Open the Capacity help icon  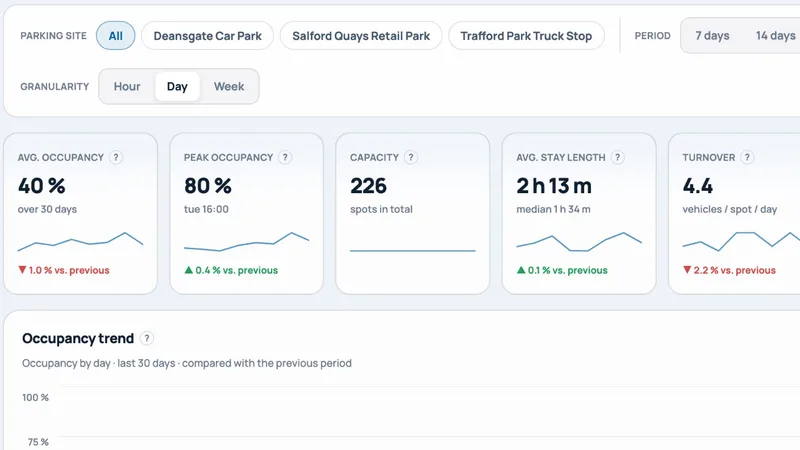(x=411, y=158)
